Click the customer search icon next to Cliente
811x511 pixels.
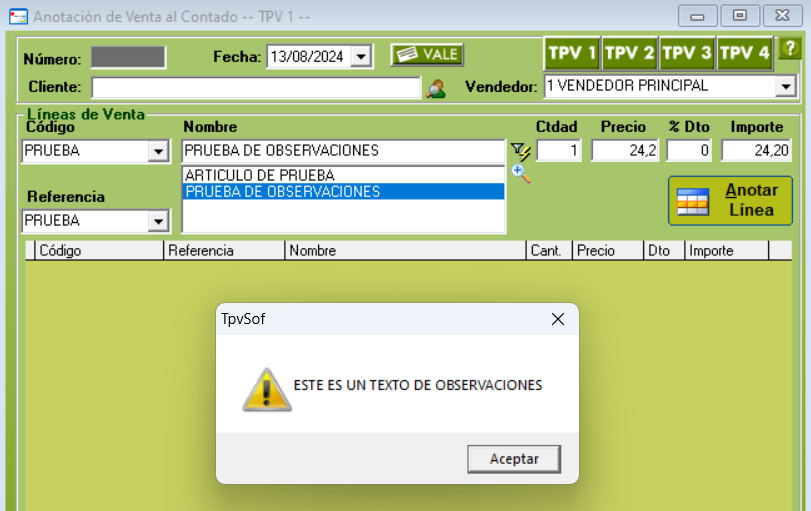[x=435, y=88]
